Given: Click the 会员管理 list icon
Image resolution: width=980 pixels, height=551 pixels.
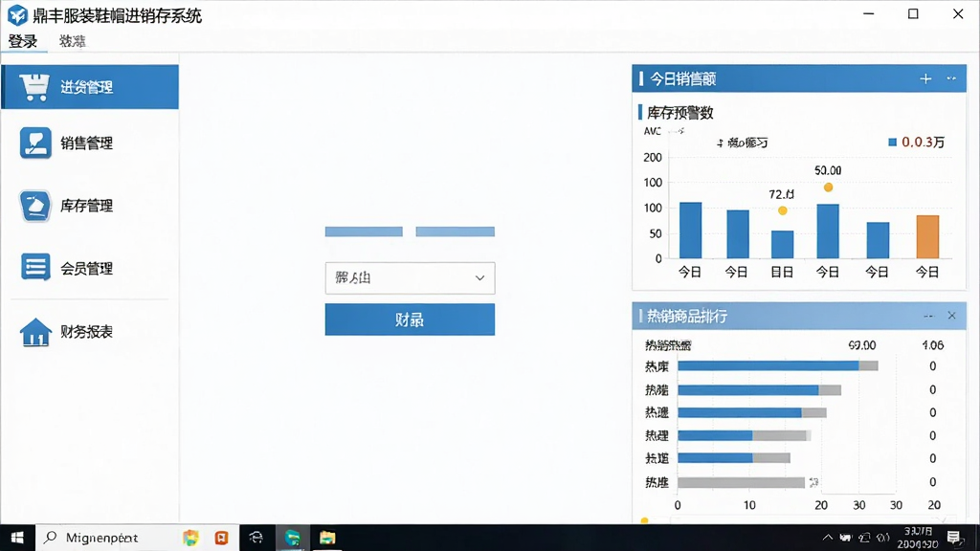Looking at the screenshot, I should coord(35,268).
